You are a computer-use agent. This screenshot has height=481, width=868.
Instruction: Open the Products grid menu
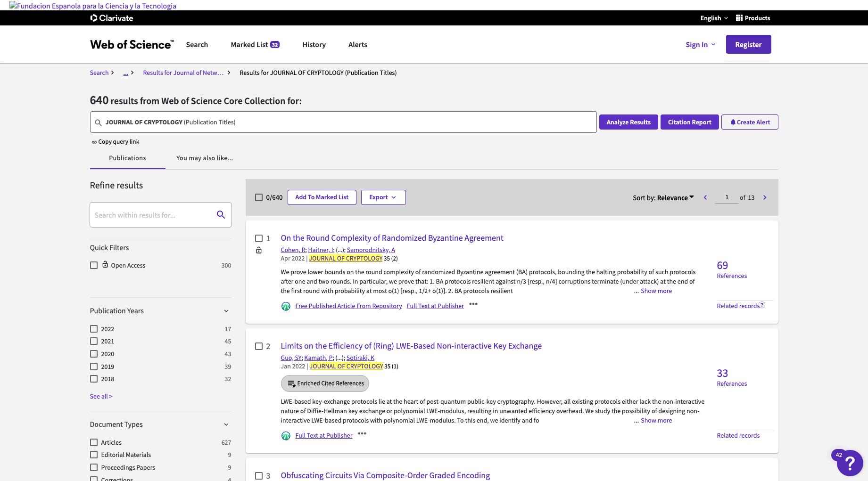(753, 18)
